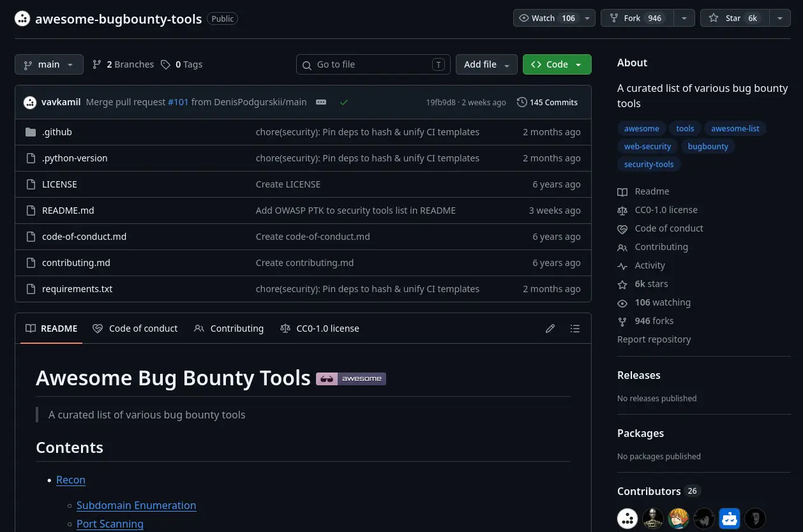Click the requirements.txt file icon
The image size is (803, 532).
tap(31, 289)
